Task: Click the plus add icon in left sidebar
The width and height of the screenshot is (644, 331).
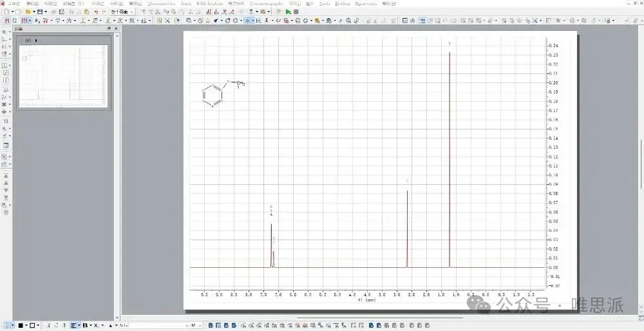Action: click(x=4, y=111)
